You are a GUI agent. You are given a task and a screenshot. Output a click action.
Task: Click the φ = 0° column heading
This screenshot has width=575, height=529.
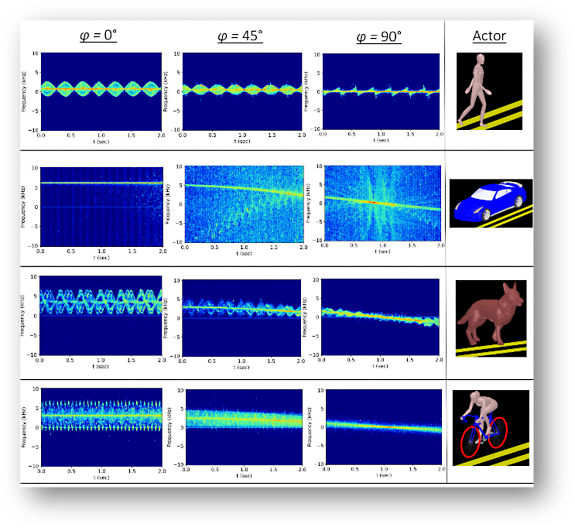[x=98, y=36]
